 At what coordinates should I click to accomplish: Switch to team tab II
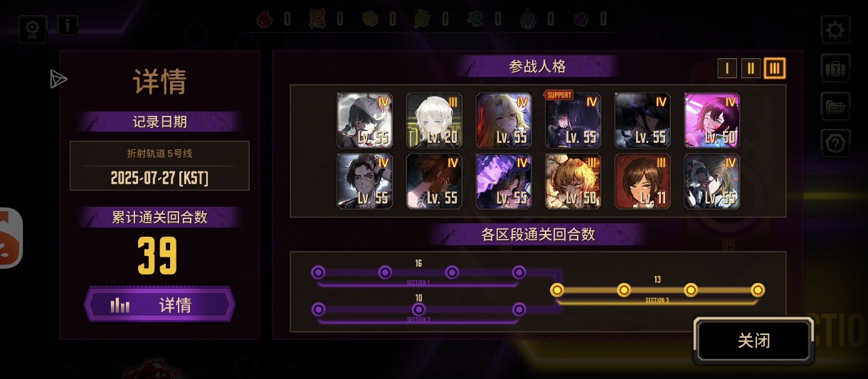click(751, 68)
